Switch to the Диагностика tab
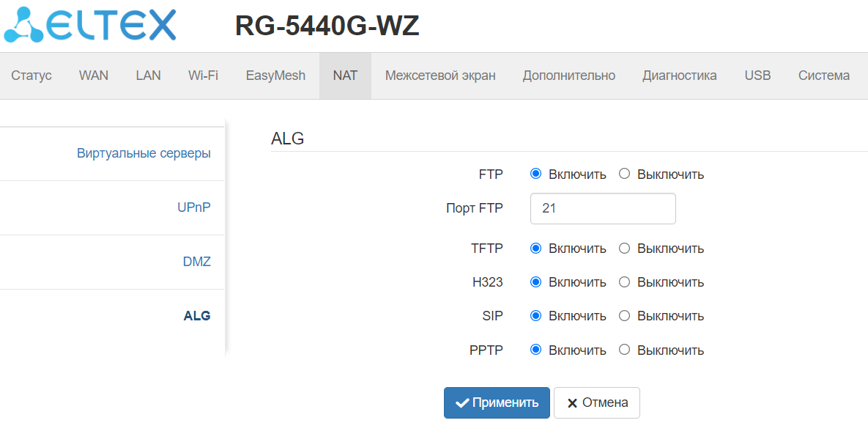 pos(679,76)
